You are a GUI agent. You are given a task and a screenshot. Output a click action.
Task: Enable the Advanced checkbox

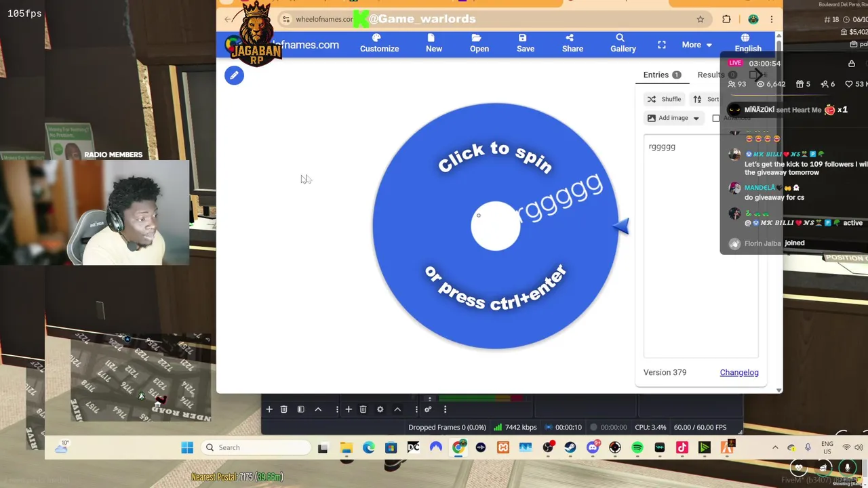[716, 118]
